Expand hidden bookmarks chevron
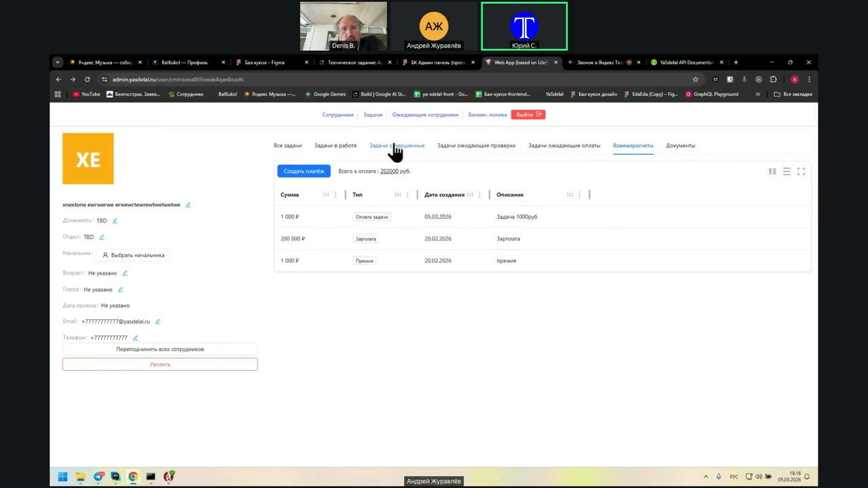 (x=757, y=94)
